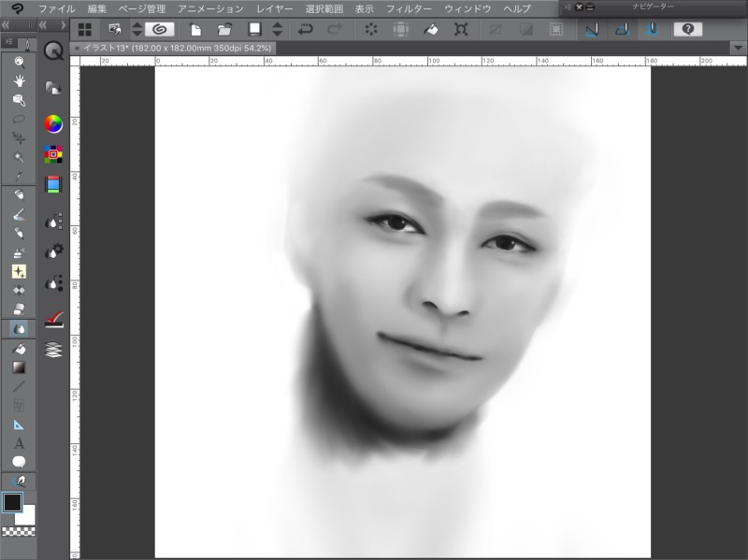
Task: Open the Sub Tool palette icon
Action: [x=53, y=222]
